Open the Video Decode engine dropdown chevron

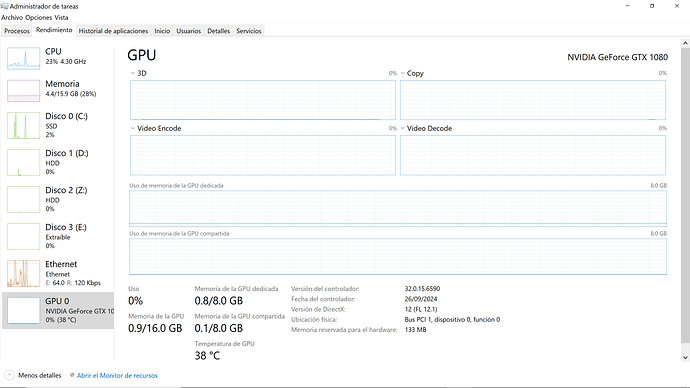402,128
